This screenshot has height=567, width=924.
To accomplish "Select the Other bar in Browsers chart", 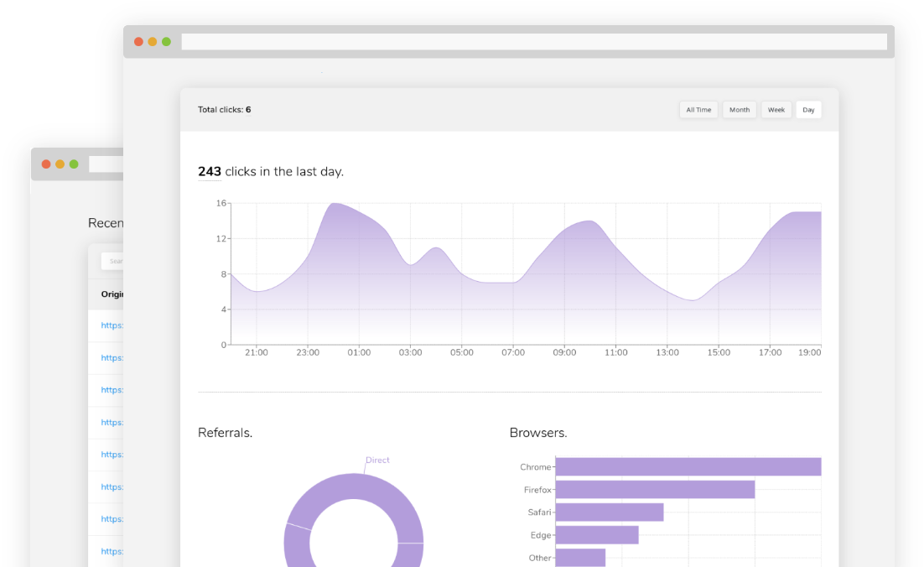I will (580, 558).
